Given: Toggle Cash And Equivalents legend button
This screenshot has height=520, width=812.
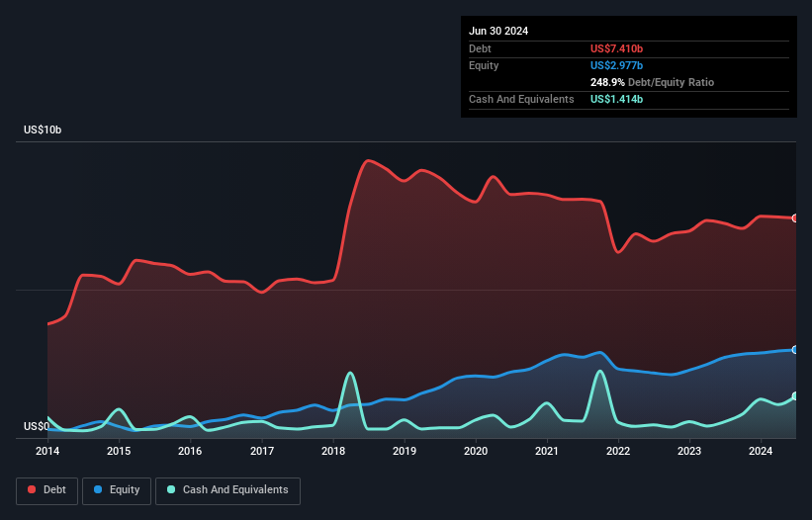Looking at the screenshot, I should 227,490.
